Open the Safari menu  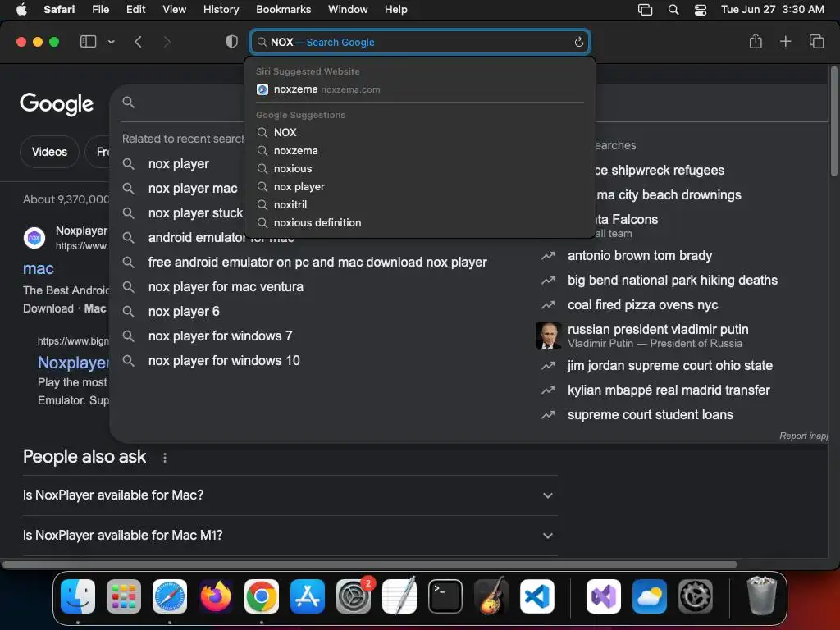[x=59, y=10]
